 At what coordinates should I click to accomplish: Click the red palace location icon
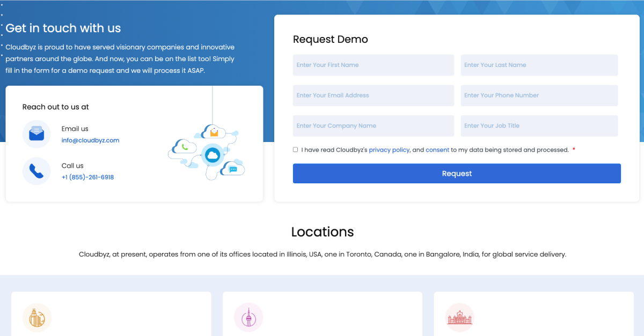pyautogui.click(x=459, y=317)
